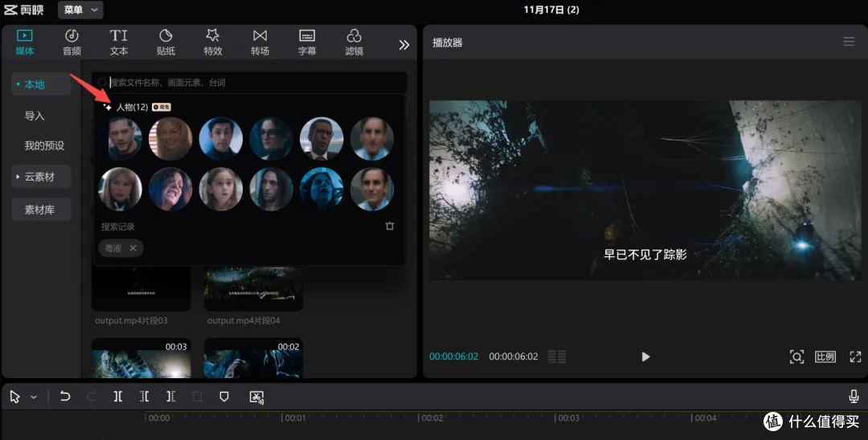
Task: Select the output.mp4片段03 clip thumbnail
Action: click(141, 289)
